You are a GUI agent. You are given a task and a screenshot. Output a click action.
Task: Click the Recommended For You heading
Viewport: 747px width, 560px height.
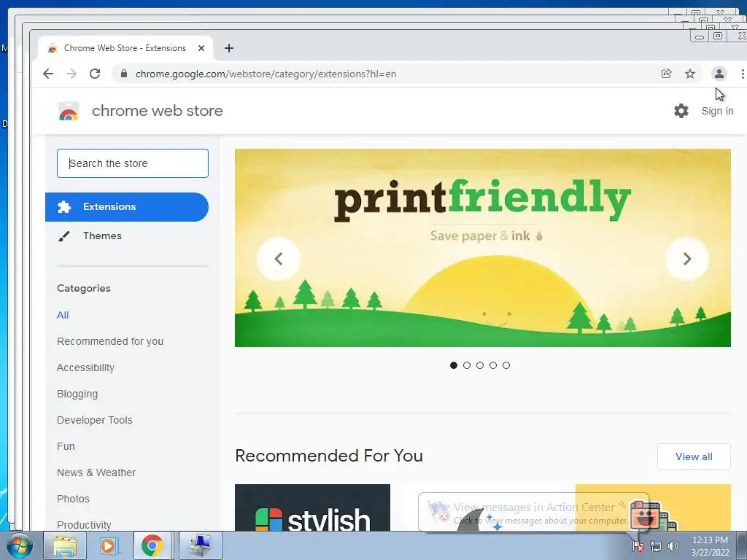[x=329, y=456]
